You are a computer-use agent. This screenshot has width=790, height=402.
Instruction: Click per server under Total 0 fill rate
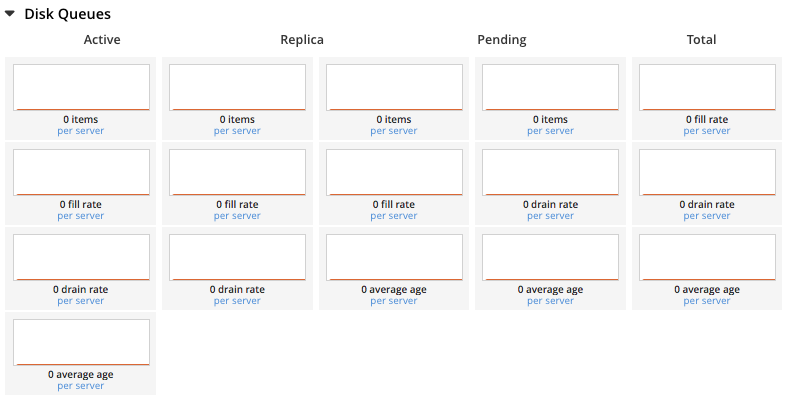tap(707, 131)
